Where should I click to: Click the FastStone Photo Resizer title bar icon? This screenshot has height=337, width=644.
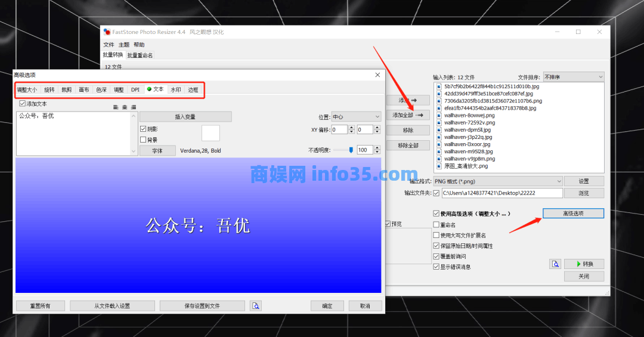tap(107, 32)
